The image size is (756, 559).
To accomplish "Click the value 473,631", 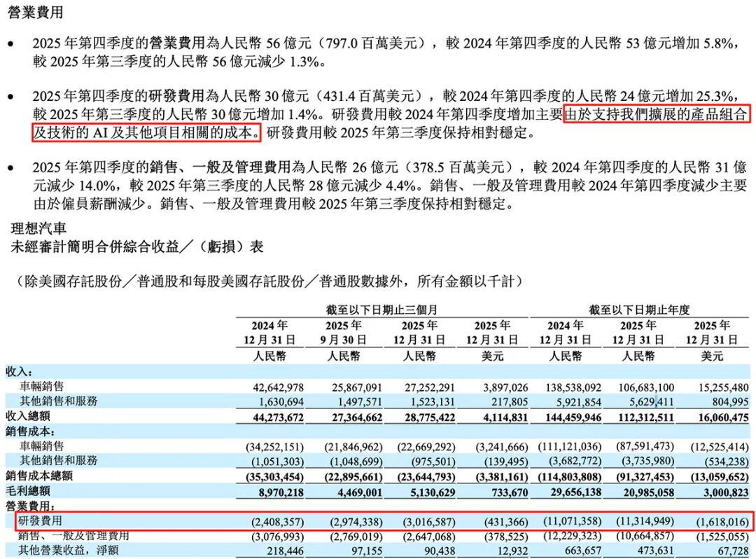I will click(654, 550).
